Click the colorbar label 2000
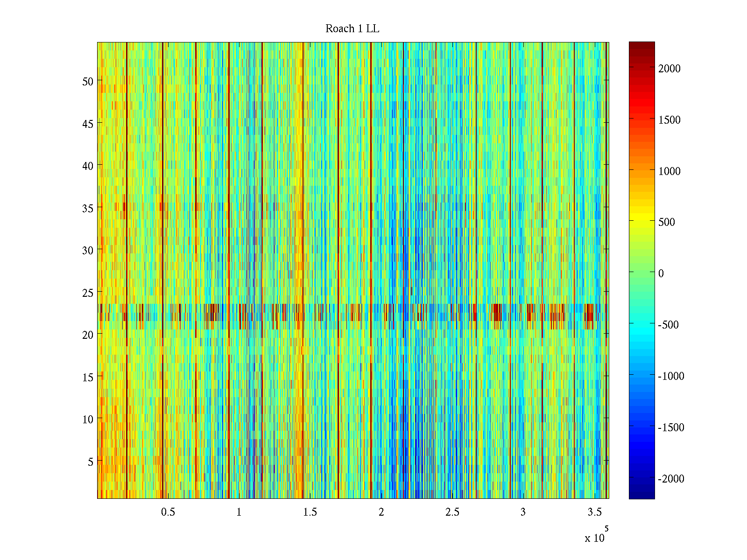Screen dimensions: 747x560 669,69
